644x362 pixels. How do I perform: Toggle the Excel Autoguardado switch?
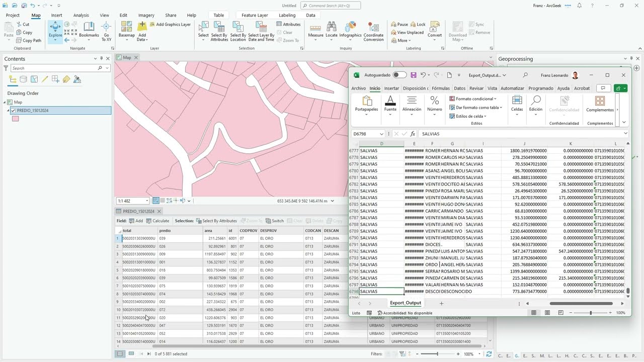(399, 75)
